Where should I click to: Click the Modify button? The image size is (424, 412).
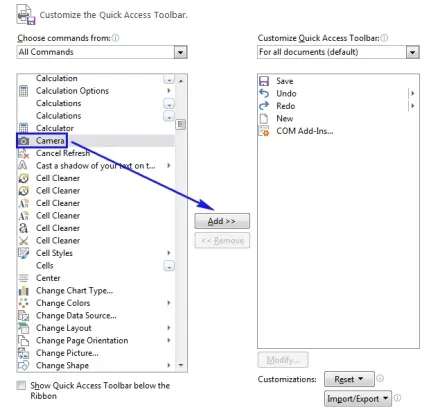(x=283, y=360)
